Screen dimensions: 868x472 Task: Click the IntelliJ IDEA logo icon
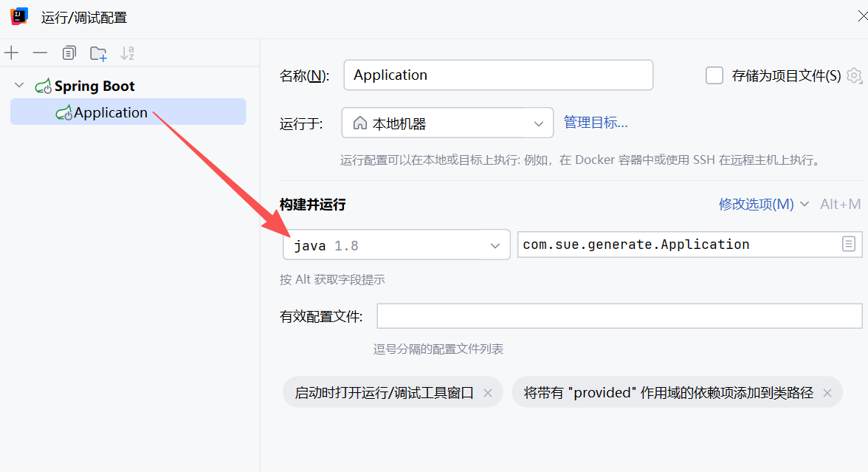coord(19,16)
